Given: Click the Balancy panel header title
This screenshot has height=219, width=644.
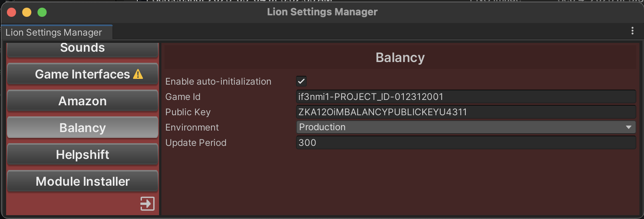Looking at the screenshot, I should [x=400, y=57].
